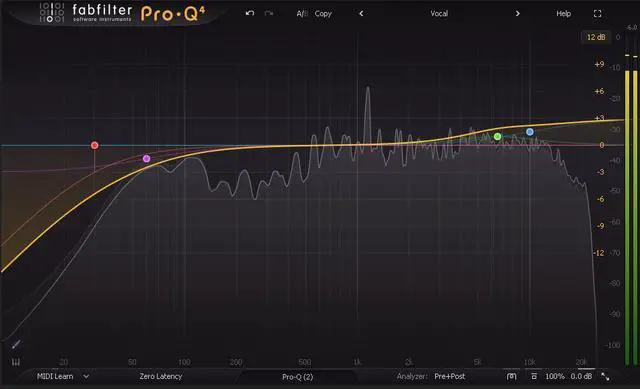Open the Help menu
Viewport: 640px width, 389px height.
[x=563, y=13]
